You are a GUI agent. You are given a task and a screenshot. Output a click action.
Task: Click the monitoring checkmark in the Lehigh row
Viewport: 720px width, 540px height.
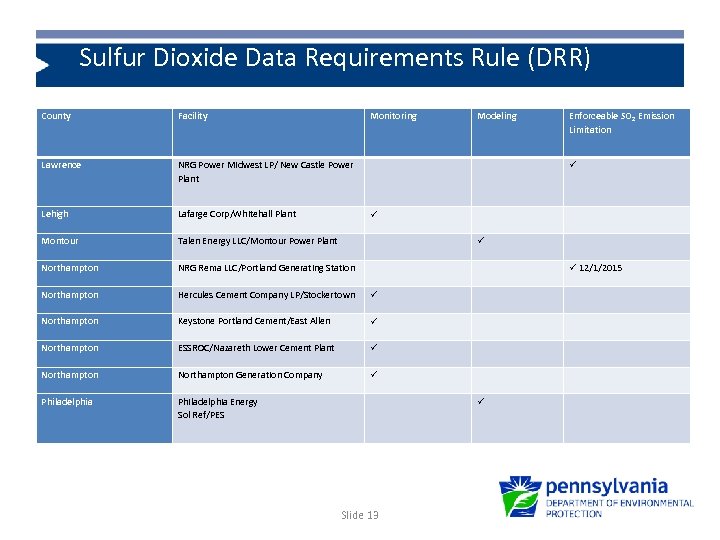tap(374, 214)
